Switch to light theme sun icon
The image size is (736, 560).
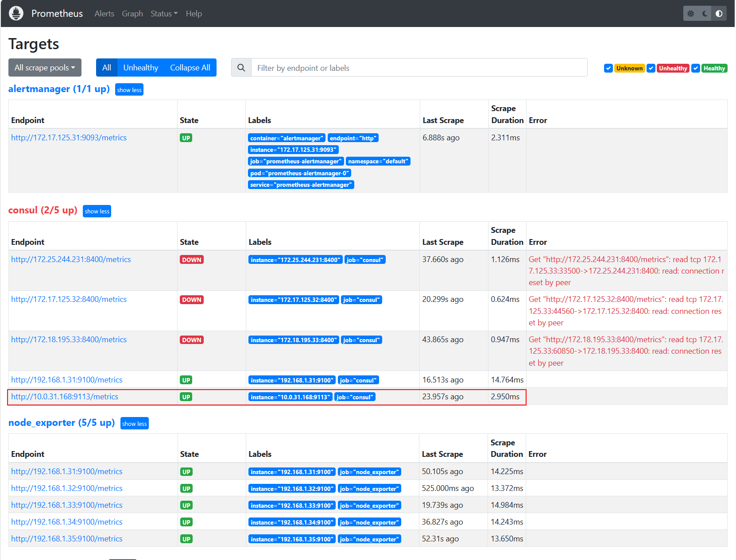[x=690, y=14]
